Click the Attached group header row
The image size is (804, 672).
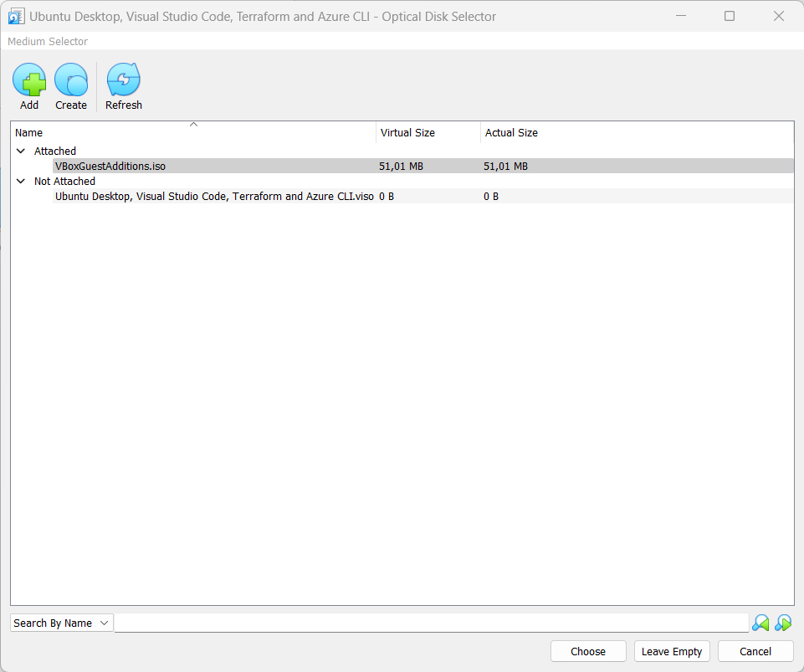55,151
